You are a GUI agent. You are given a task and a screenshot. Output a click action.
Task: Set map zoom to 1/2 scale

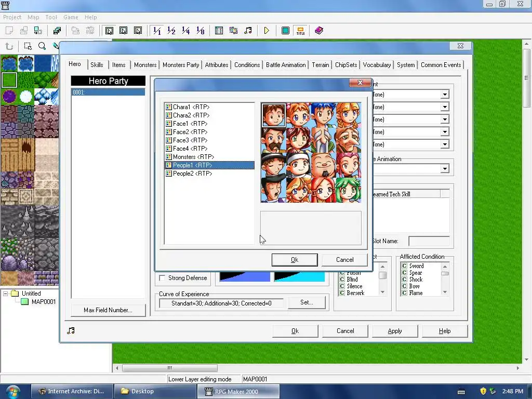[x=171, y=31]
